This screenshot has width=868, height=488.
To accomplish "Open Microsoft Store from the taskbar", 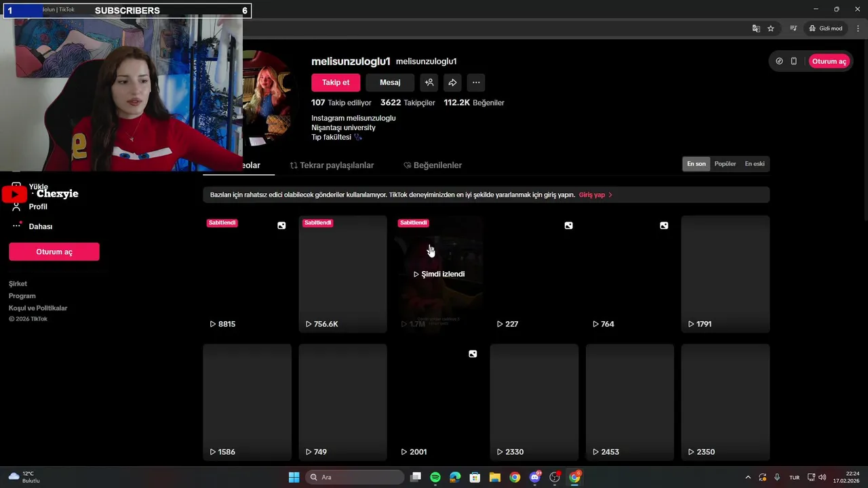I will [x=475, y=477].
